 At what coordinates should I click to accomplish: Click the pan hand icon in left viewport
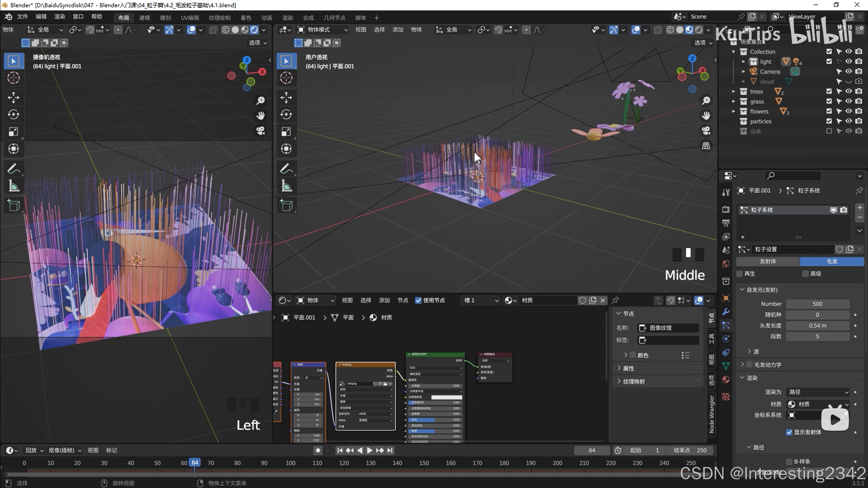pos(261,116)
